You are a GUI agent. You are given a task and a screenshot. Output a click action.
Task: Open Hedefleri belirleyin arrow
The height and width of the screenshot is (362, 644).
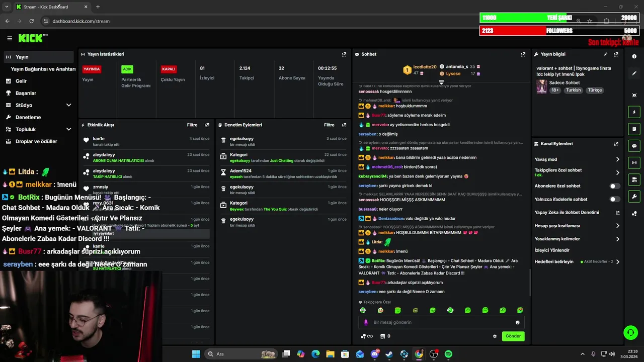pos(617,261)
